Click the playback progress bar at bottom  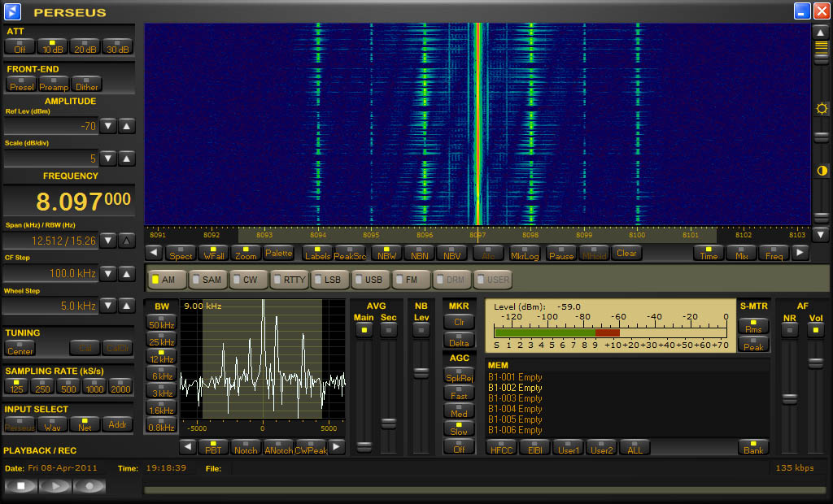[485, 490]
